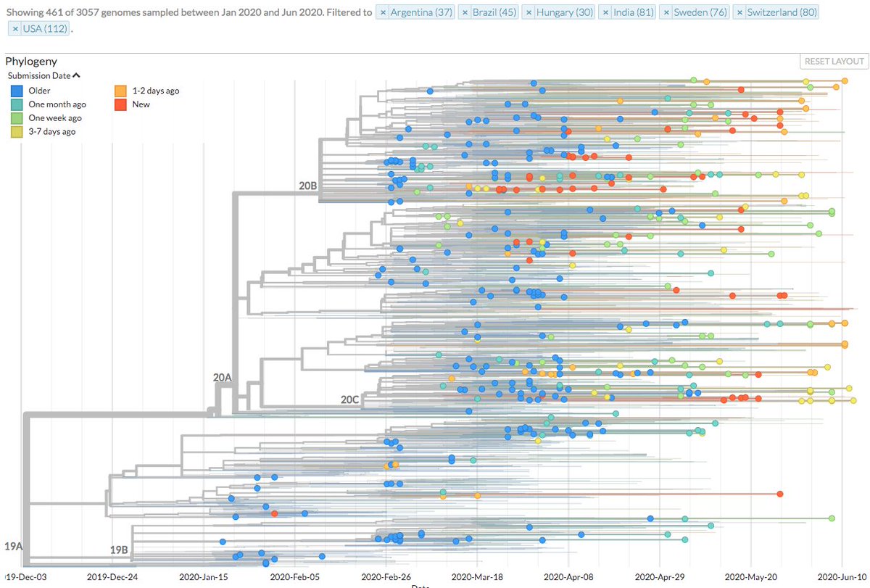The image size is (870, 588).
Task: Select the 3-7 days ago legend swatch
Action: pos(15,132)
